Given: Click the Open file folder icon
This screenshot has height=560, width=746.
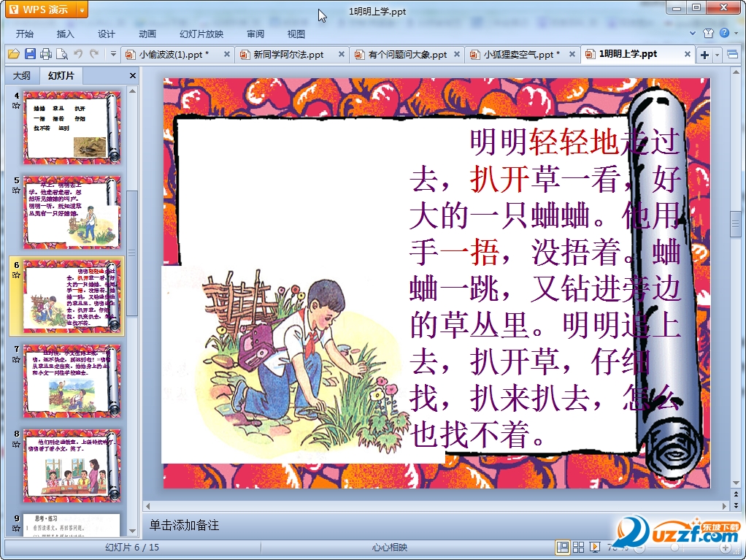Looking at the screenshot, I should [x=13, y=54].
